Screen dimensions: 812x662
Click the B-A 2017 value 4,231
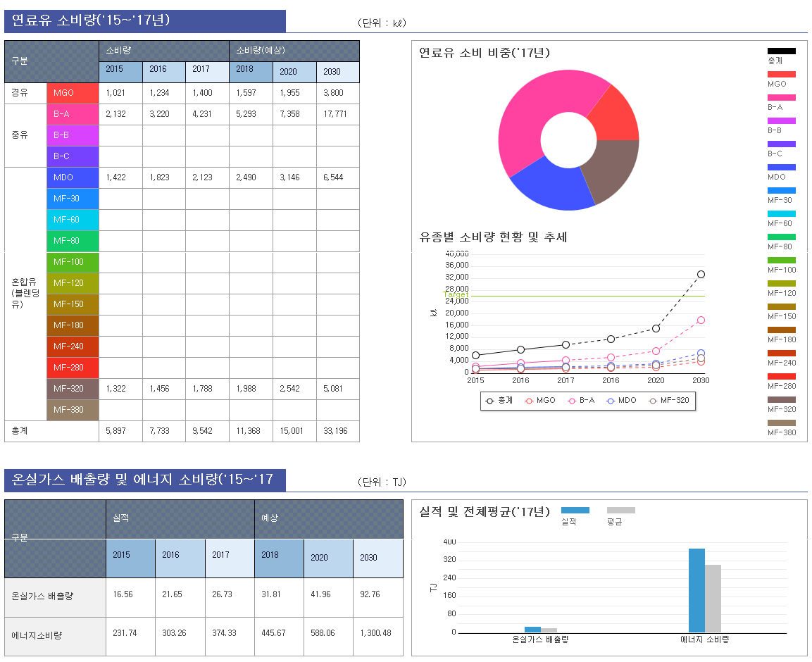(x=202, y=115)
